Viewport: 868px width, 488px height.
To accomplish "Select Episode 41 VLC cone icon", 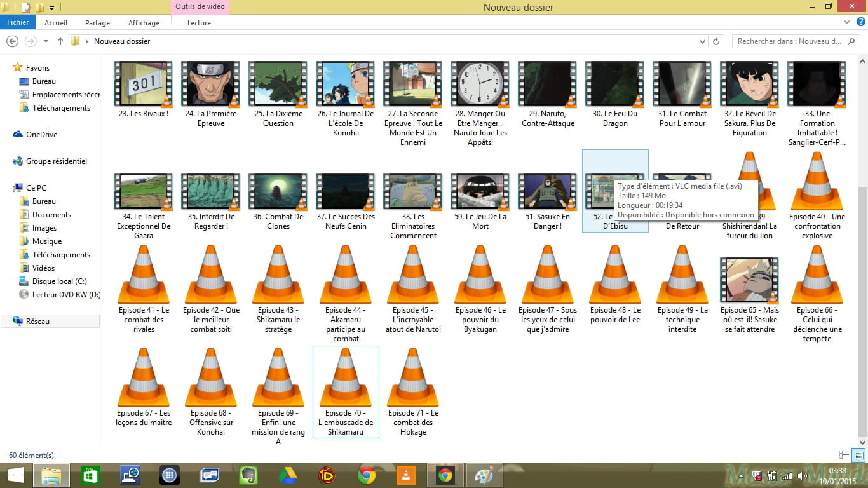I will point(144,274).
